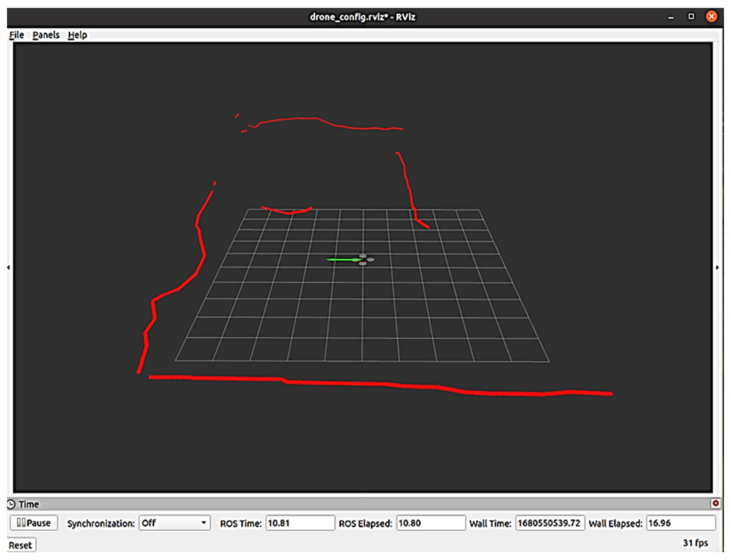This screenshot has width=731, height=560.
Task: Click the 31 fps indicator
Action: tap(695, 543)
